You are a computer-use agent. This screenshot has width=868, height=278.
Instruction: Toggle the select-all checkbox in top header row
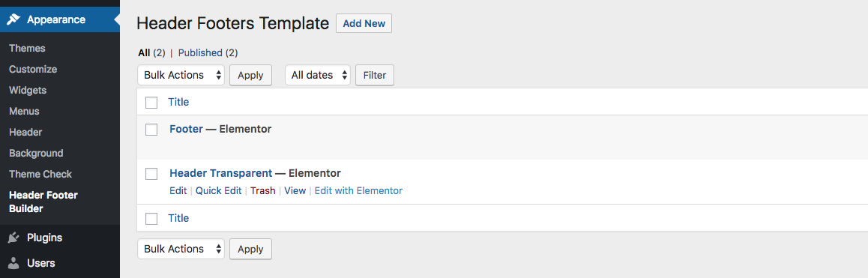point(151,103)
